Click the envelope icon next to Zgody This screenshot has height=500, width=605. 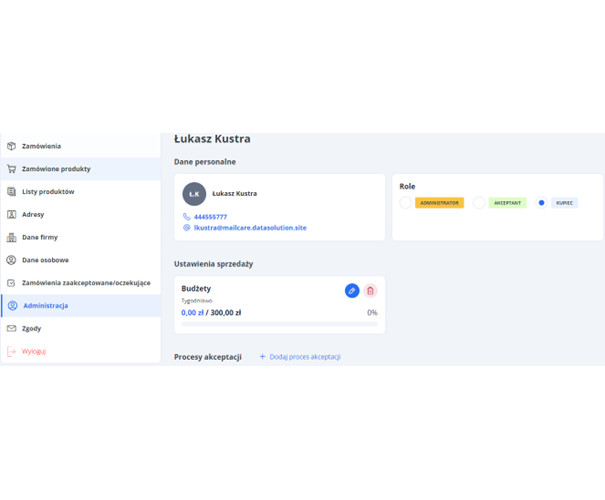tap(12, 328)
